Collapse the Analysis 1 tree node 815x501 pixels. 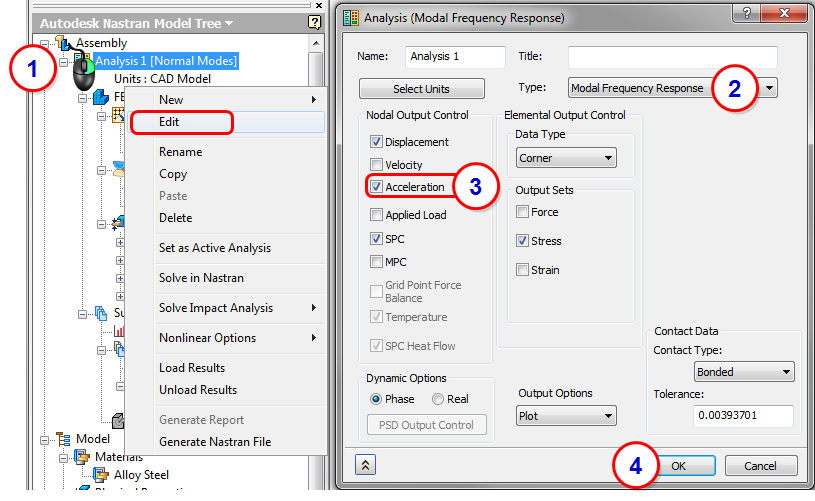[63, 62]
